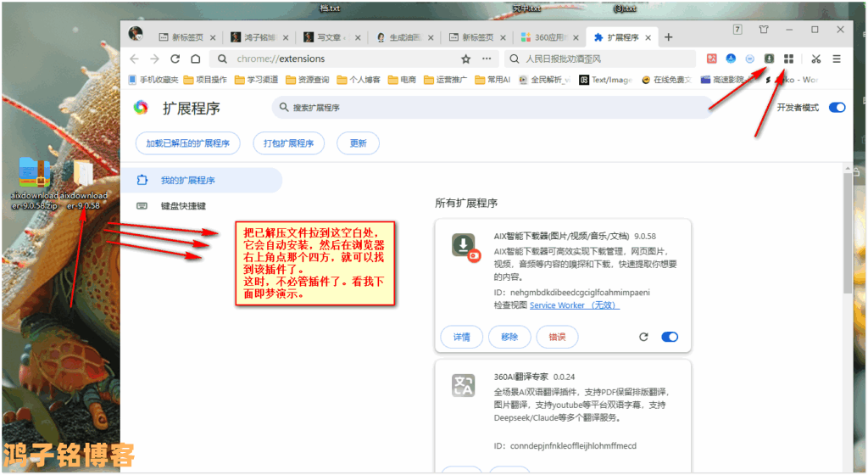Toggle 开发者模式 developer mode switch
Image resolution: width=868 pixels, height=475 pixels.
(837, 108)
